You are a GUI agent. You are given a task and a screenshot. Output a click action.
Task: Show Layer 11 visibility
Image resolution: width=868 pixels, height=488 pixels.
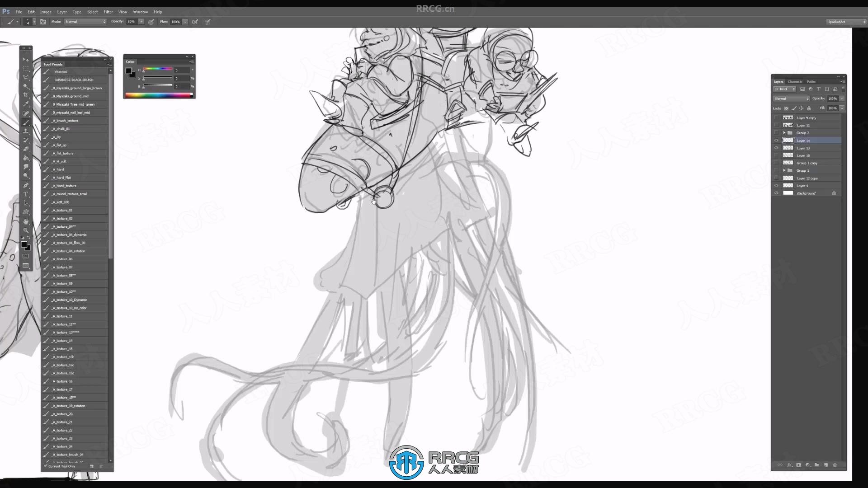[776, 125]
